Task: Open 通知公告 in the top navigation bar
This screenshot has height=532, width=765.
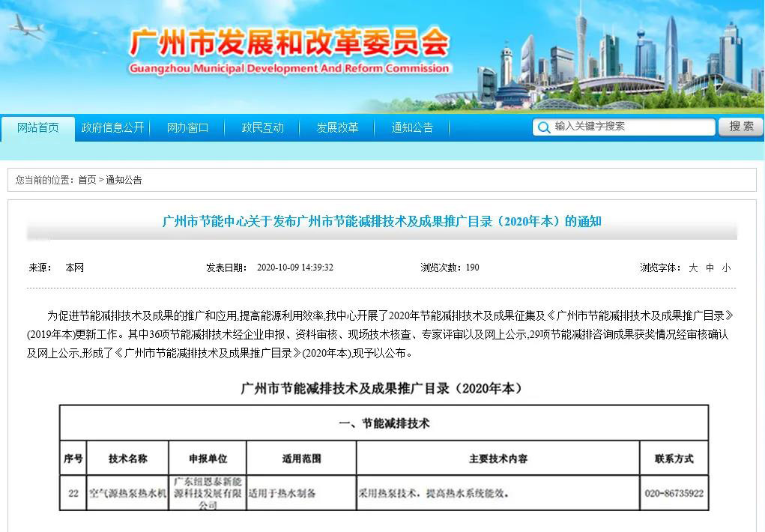Action: pos(412,128)
